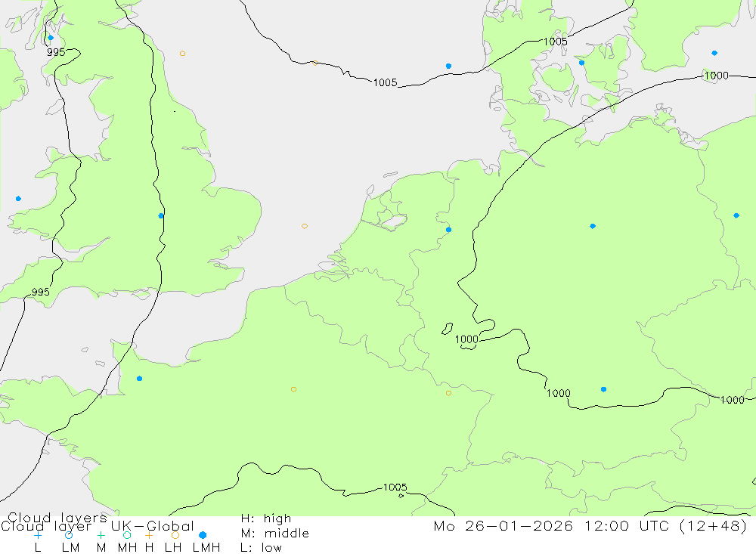
Task: Select the blue LMH marker over central England
Action: pos(161,215)
